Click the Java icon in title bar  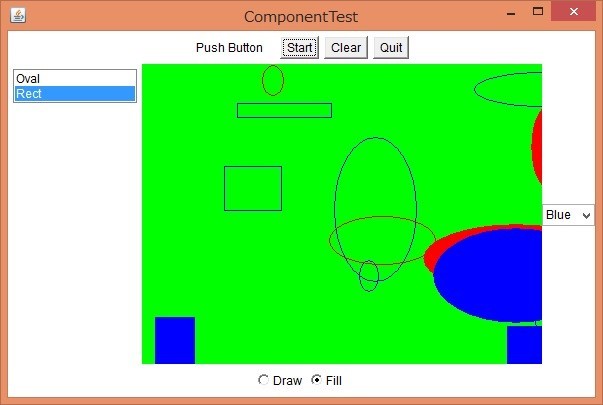point(18,16)
